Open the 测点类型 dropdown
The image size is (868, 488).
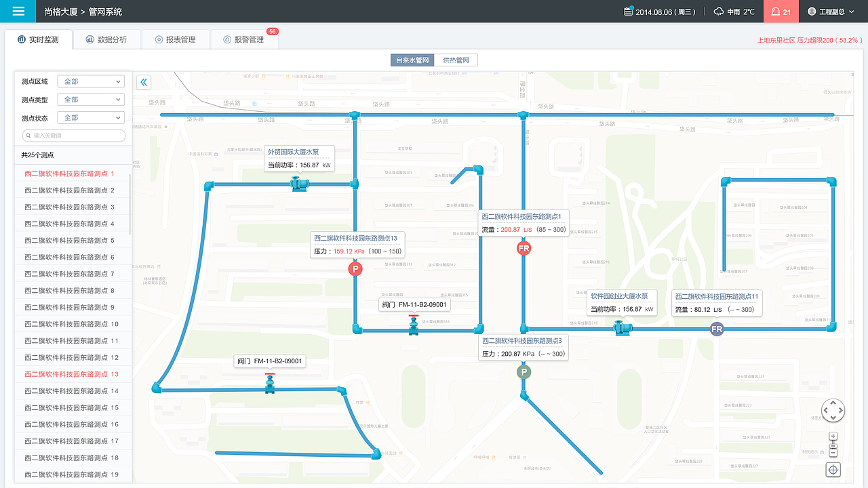point(92,100)
